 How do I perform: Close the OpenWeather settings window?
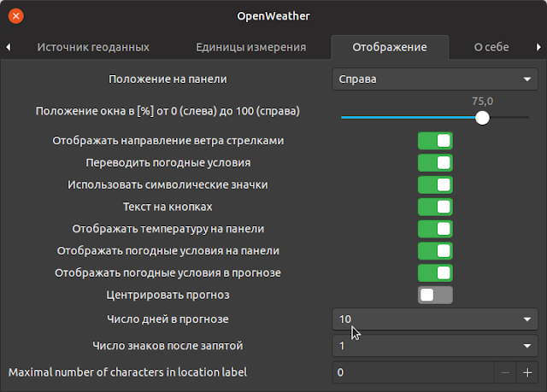click(x=15, y=16)
